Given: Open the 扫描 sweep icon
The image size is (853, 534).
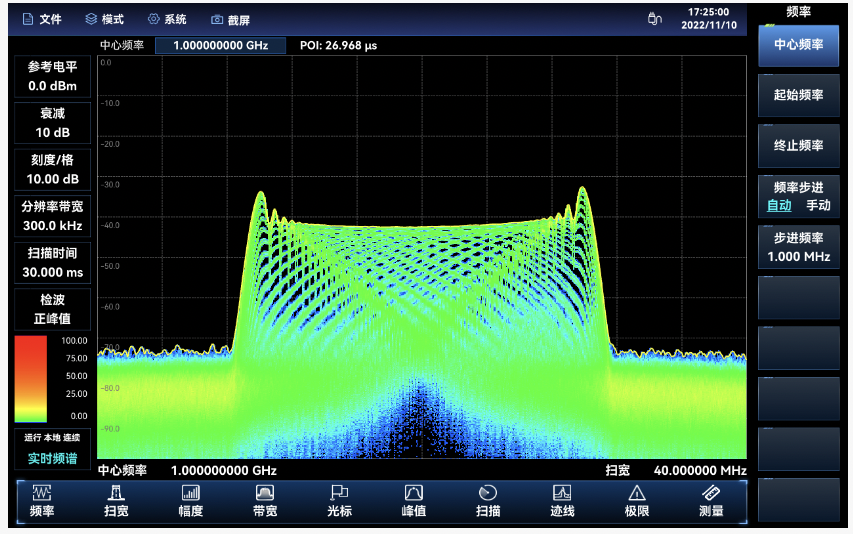Looking at the screenshot, I should [x=488, y=493].
